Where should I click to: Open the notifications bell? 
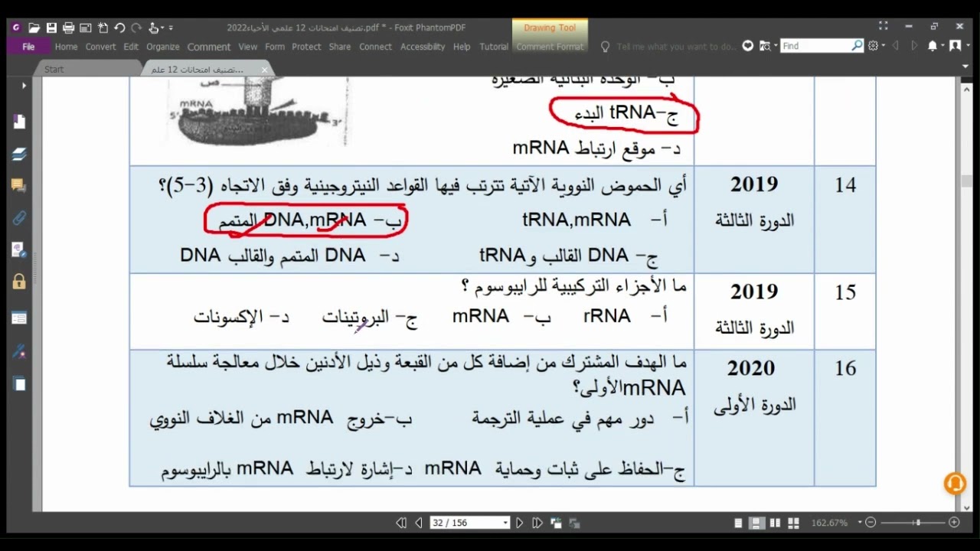click(x=933, y=46)
